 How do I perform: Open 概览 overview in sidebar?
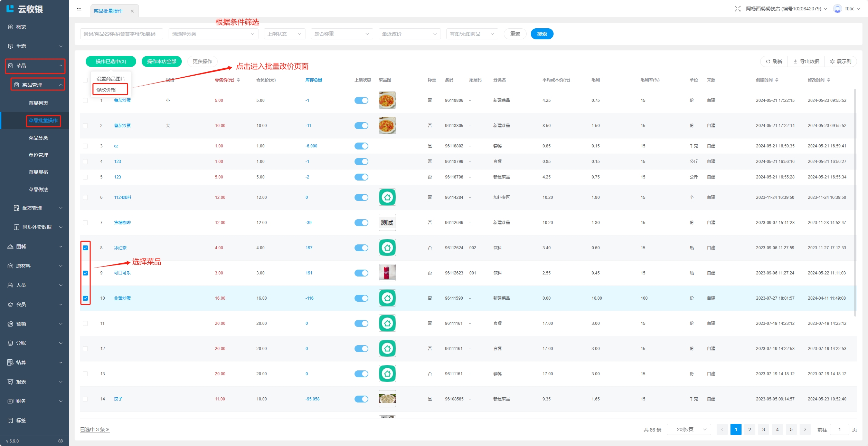(x=21, y=27)
